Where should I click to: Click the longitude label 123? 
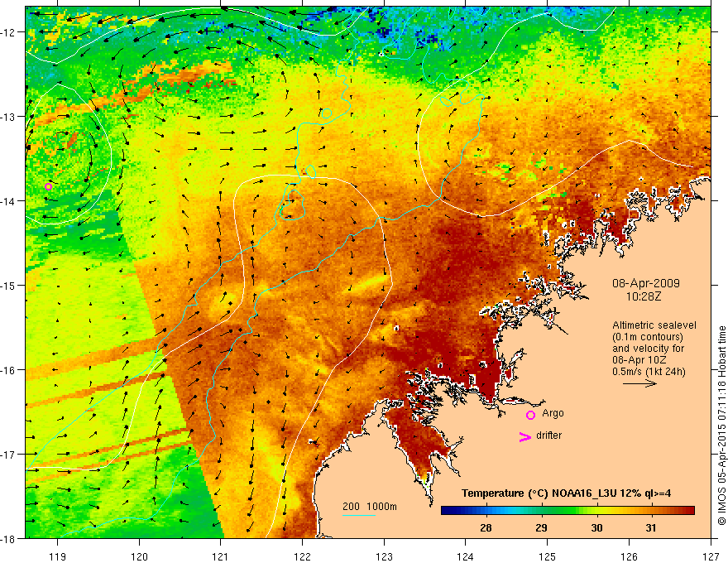384,556
